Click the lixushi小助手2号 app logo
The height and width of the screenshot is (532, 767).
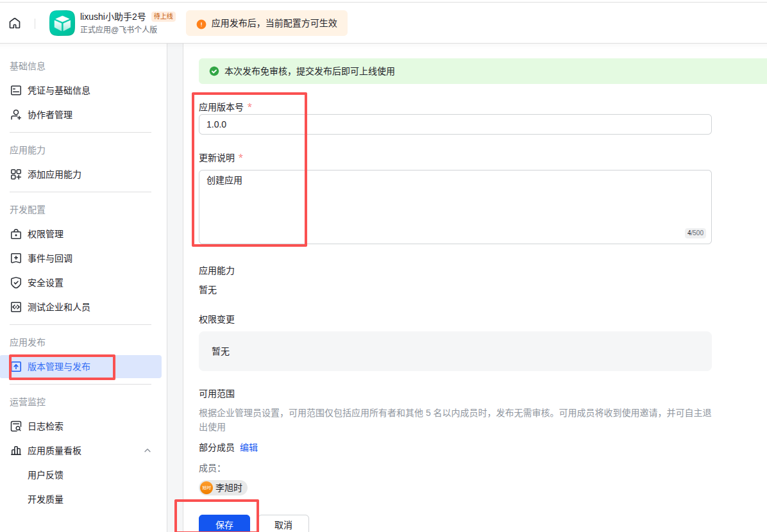[62, 22]
